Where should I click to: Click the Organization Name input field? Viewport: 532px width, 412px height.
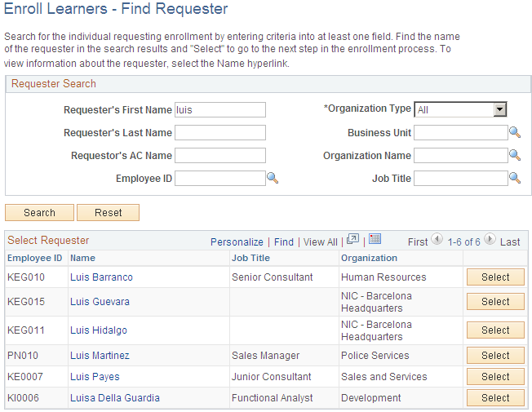click(x=461, y=156)
